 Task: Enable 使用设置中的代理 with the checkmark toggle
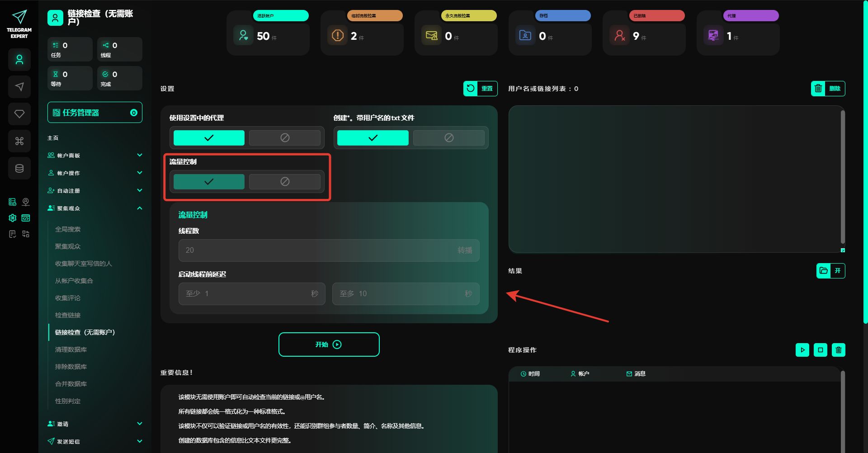coord(209,138)
